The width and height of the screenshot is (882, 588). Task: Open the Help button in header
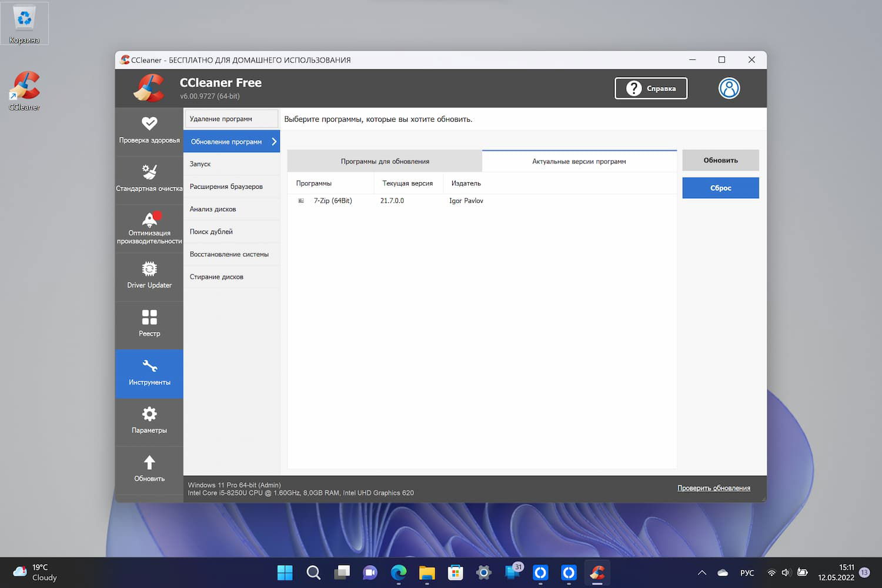pyautogui.click(x=650, y=88)
